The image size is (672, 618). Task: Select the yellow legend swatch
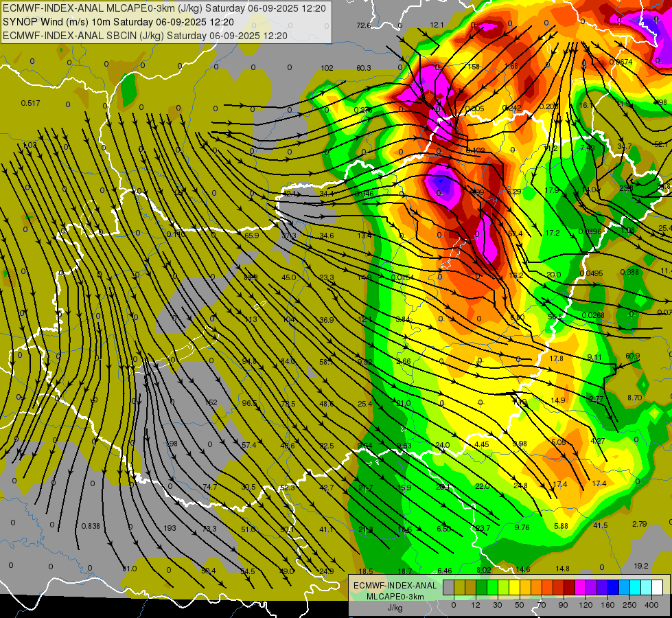tap(515, 588)
